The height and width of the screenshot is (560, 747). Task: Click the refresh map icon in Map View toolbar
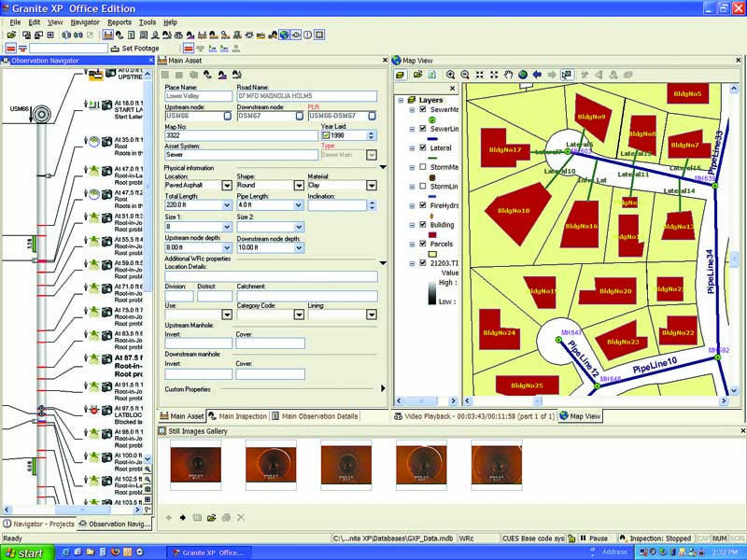coord(432,75)
